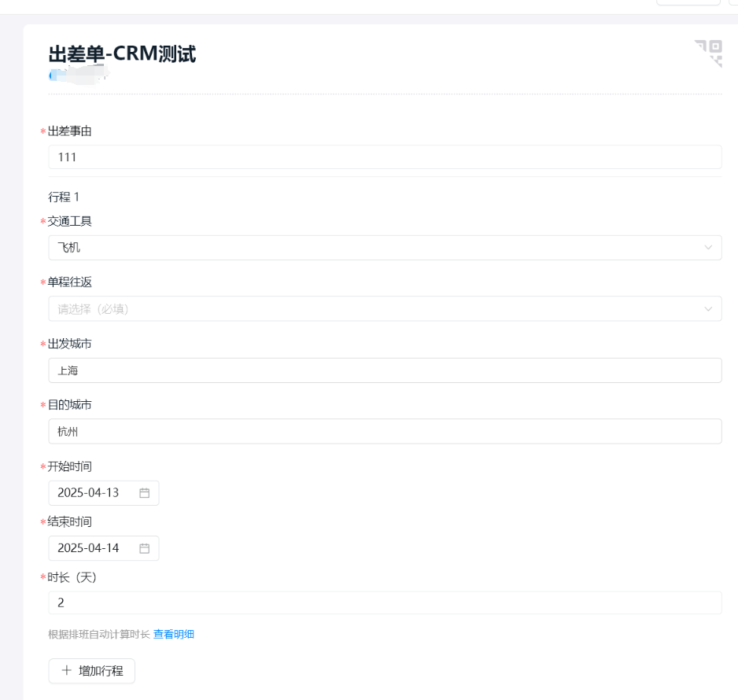Open calendar icon in 结束时间 field
Screen dimensions: 738x700
[145, 548]
